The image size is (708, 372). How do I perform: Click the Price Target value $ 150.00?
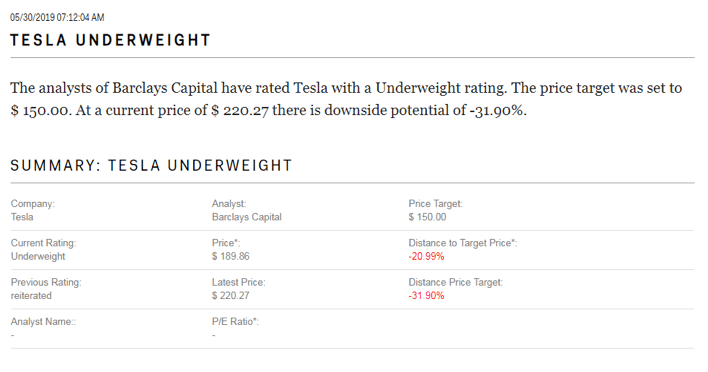[x=427, y=217]
